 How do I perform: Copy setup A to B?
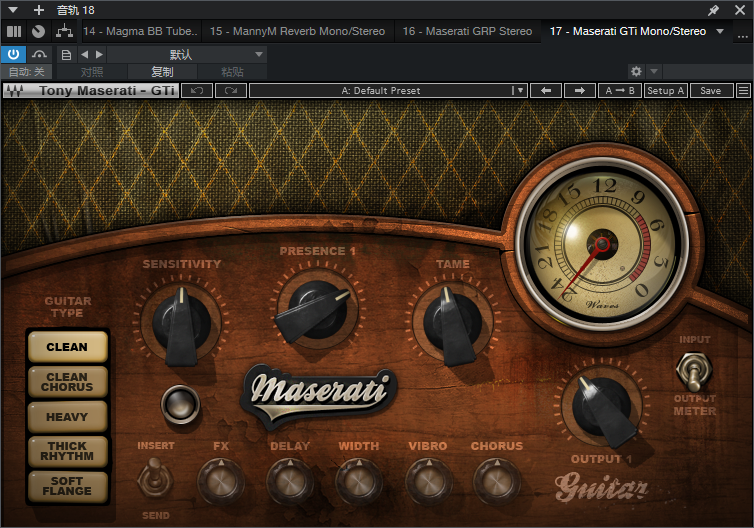(620, 90)
